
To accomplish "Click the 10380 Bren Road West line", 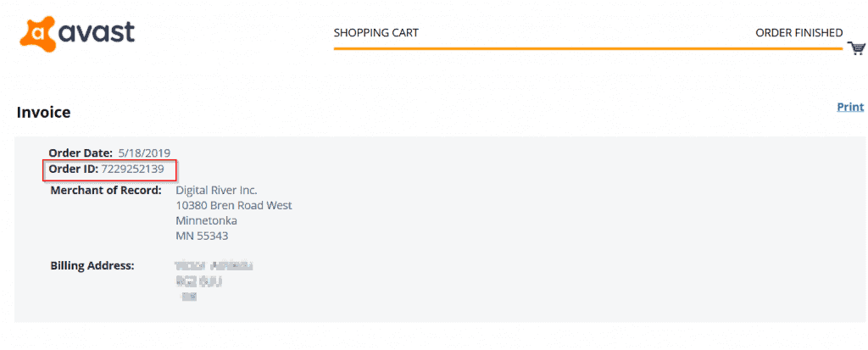I will point(234,205).
